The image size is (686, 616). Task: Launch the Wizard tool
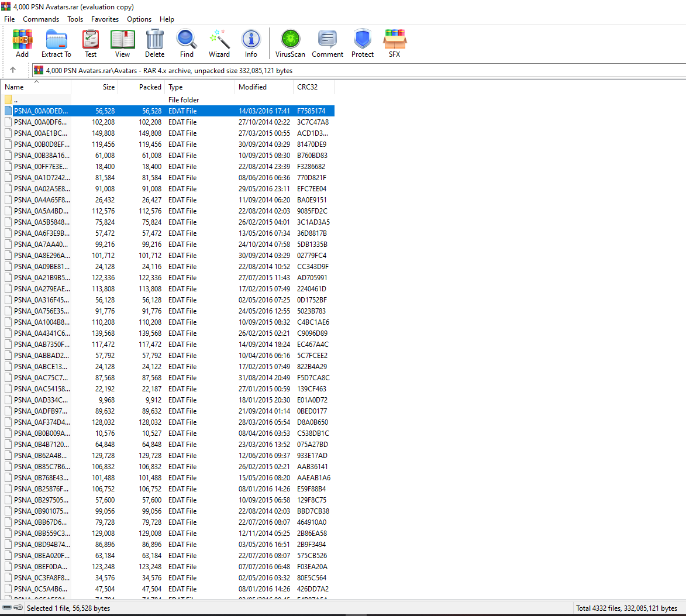(x=219, y=44)
